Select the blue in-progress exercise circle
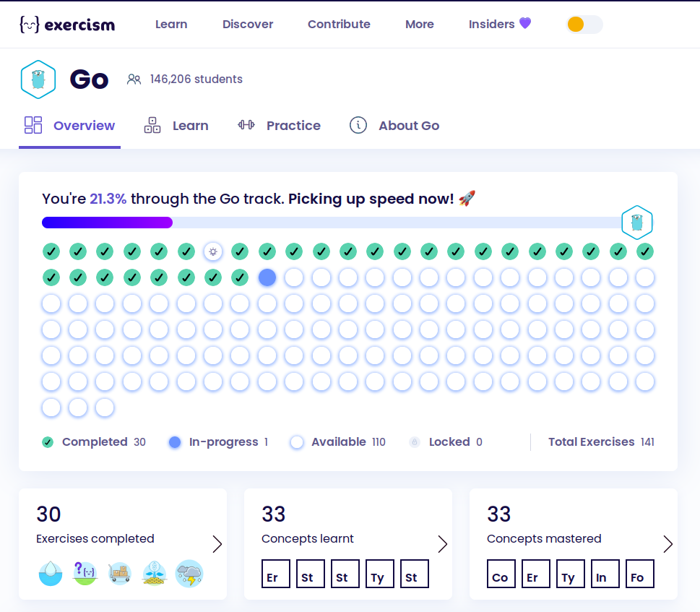 pos(267,277)
